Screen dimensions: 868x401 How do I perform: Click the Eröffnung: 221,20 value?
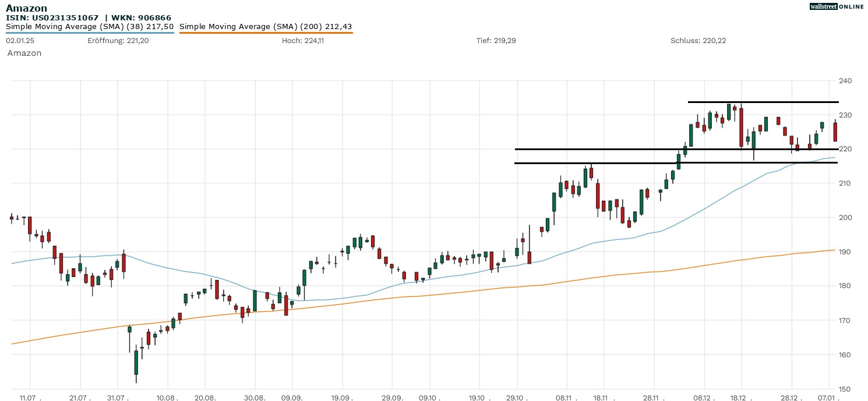118,41
